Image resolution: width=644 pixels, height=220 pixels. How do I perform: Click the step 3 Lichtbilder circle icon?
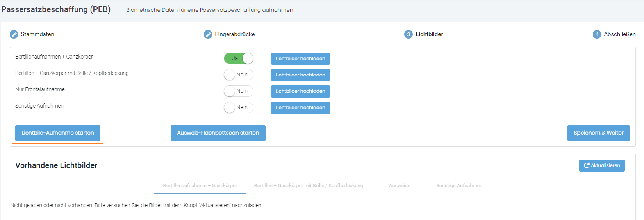[x=409, y=34]
